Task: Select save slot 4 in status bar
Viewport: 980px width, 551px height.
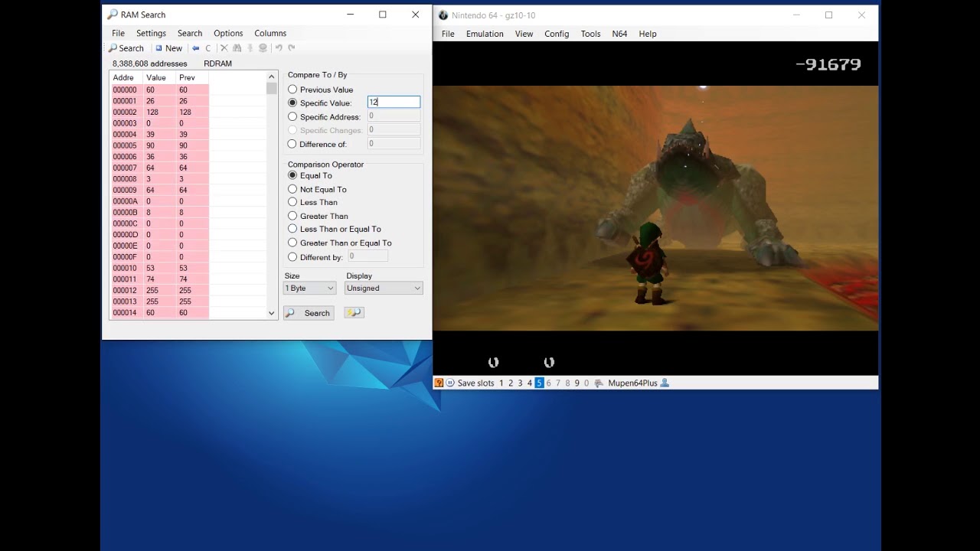Action: point(529,383)
